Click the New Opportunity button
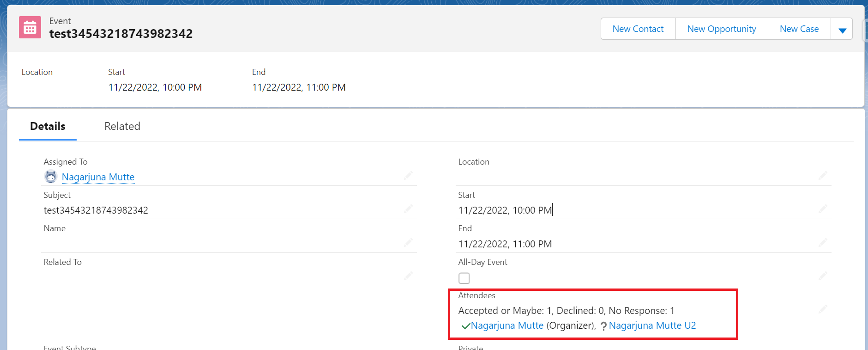This screenshot has width=868, height=350. click(x=721, y=29)
